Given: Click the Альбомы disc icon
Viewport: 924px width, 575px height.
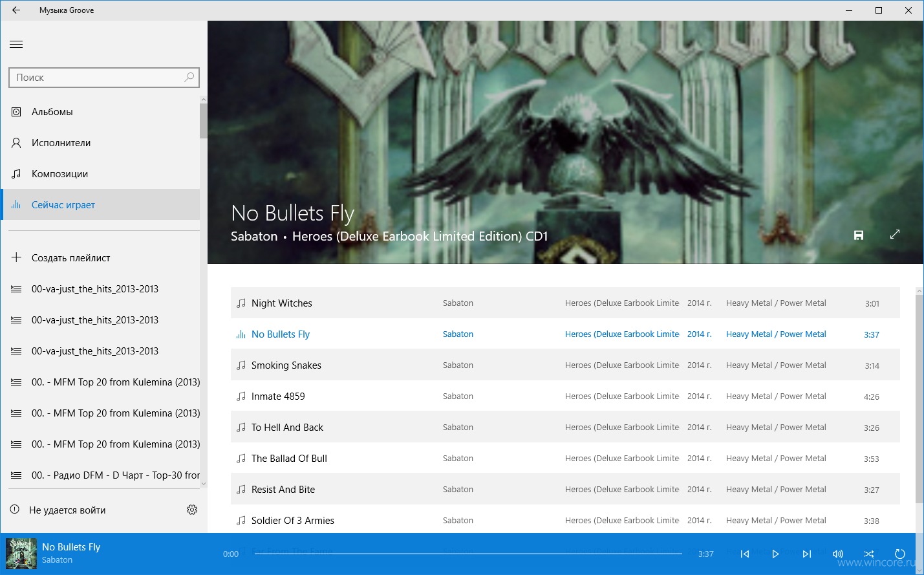Looking at the screenshot, I should (16, 112).
